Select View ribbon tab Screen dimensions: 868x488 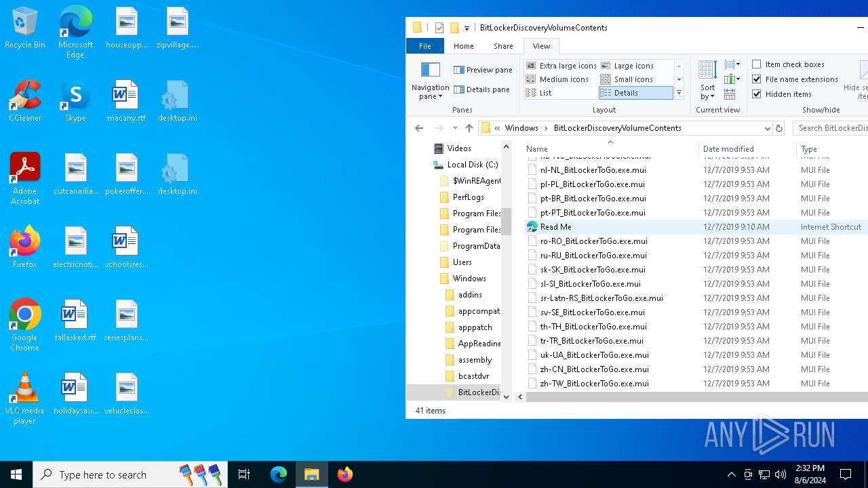point(541,46)
